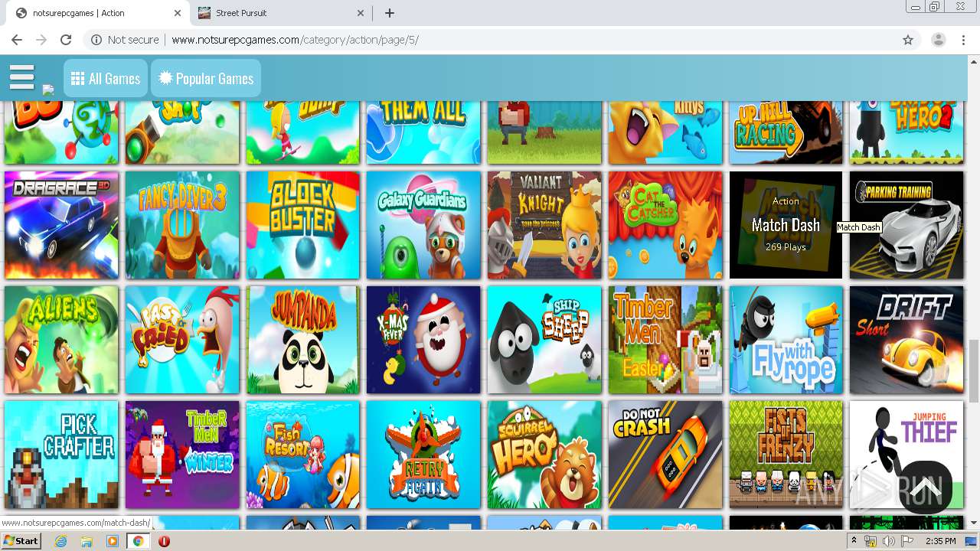Image resolution: width=980 pixels, height=551 pixels.
Task: Open File Explorer from the taskbar
Action: pos(87,541)
